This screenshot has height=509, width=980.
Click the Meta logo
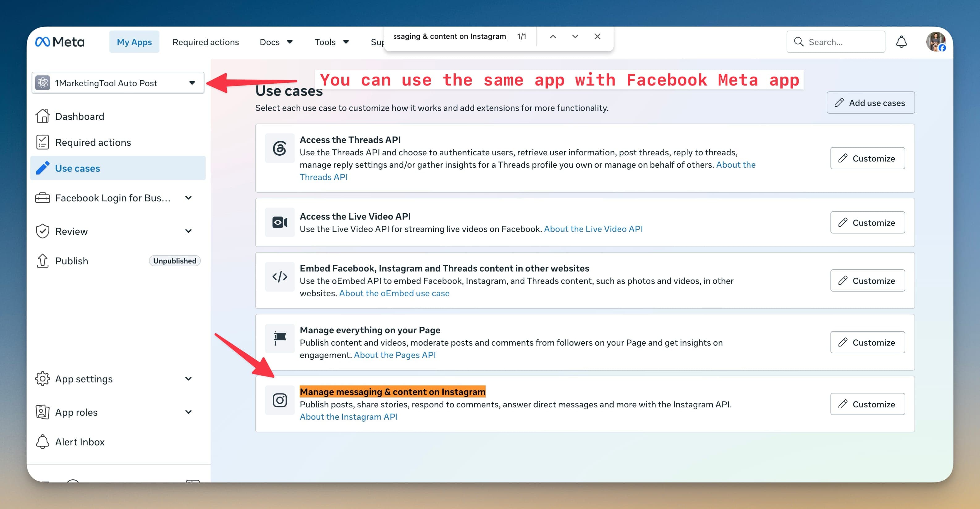60,42
